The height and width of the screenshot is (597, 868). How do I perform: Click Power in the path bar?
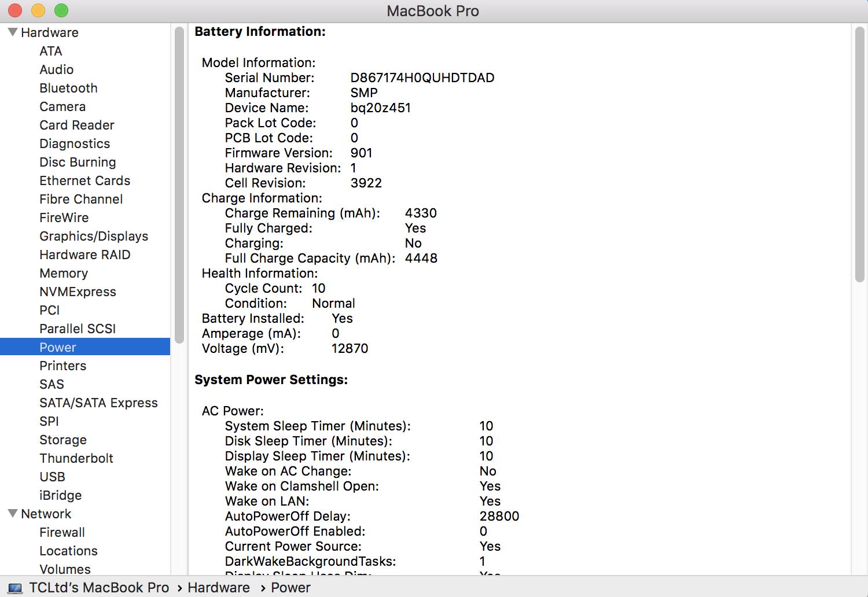(290, 588)
